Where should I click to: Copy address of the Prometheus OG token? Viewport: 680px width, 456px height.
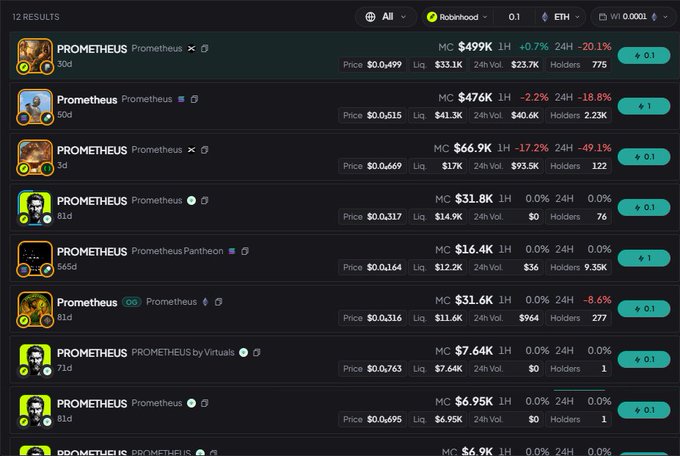pyautogui.click(x=219, y=302)
